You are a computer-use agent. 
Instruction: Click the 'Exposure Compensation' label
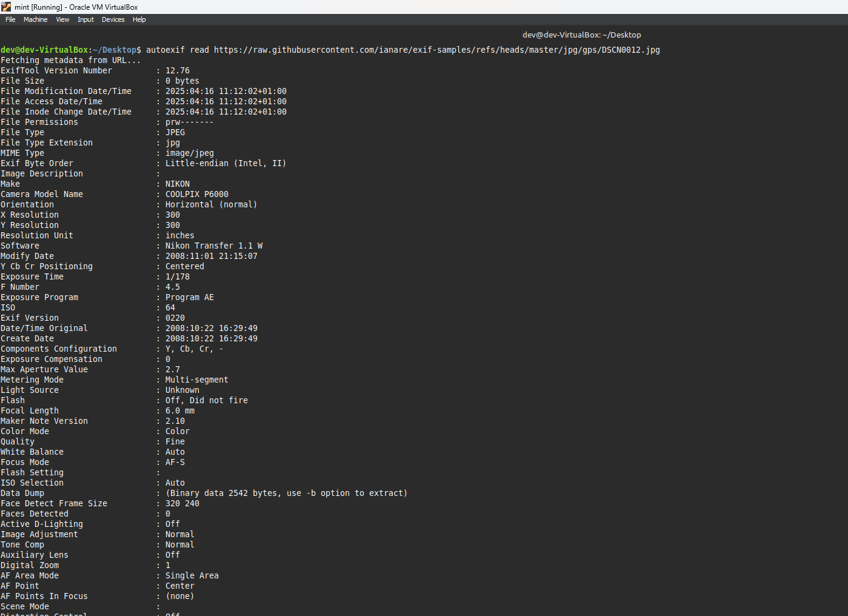click(x=52, y=359)
